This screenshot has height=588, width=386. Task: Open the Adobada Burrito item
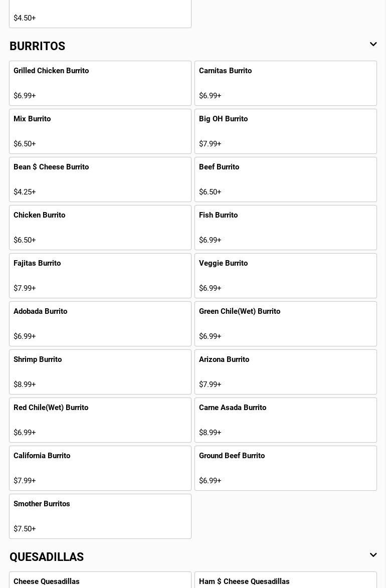click(x=100, y=324)
